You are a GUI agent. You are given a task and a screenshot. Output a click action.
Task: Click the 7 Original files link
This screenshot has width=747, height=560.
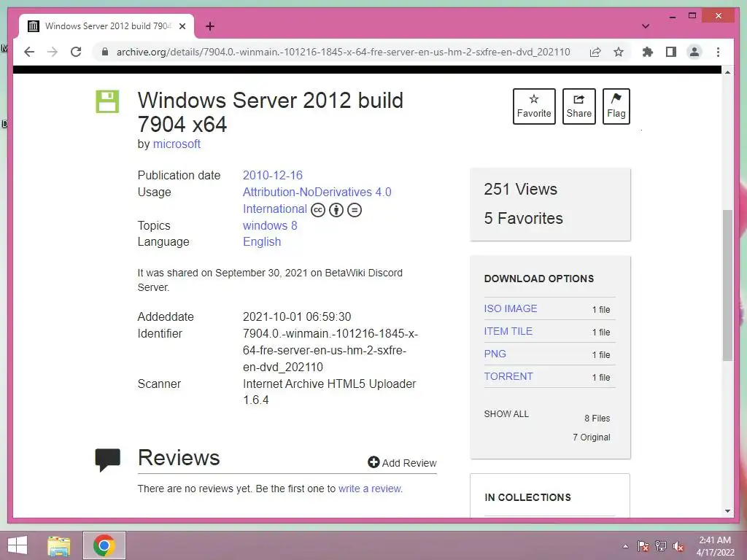pyautogui.click(x=591, y=437)
